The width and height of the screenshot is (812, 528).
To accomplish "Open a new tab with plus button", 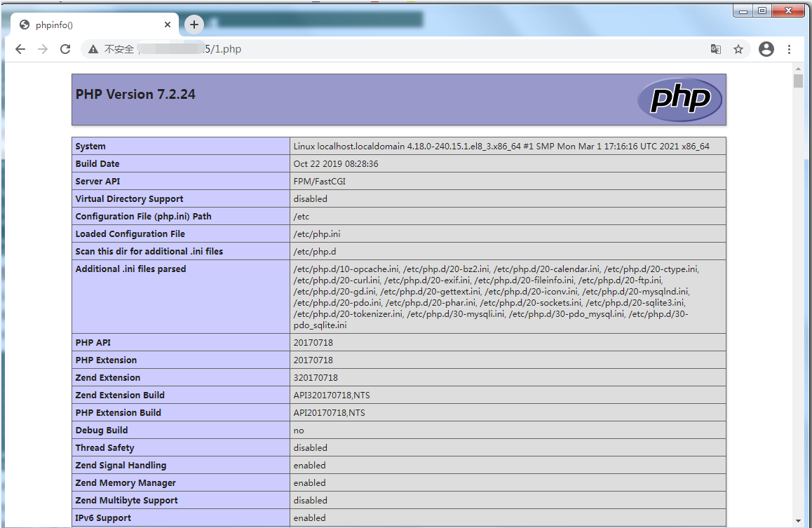I will pos(194,25).
